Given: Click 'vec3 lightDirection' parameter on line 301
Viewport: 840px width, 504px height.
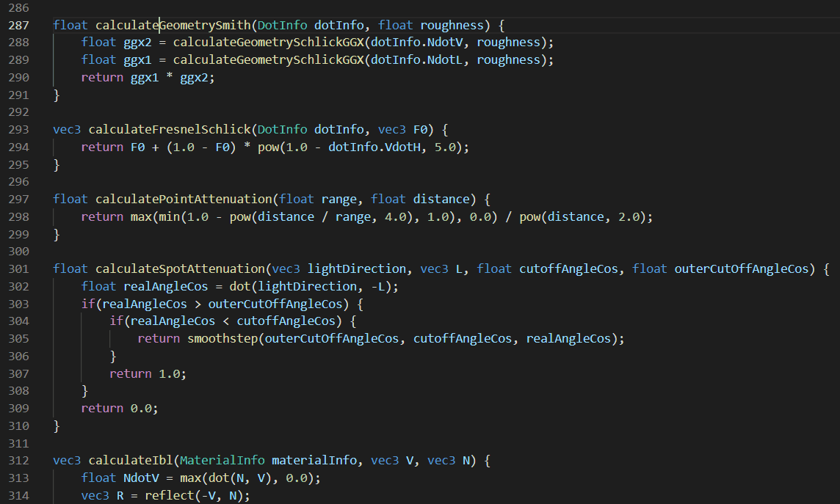Looking at the screenshot, I should [x=339, y=269].
